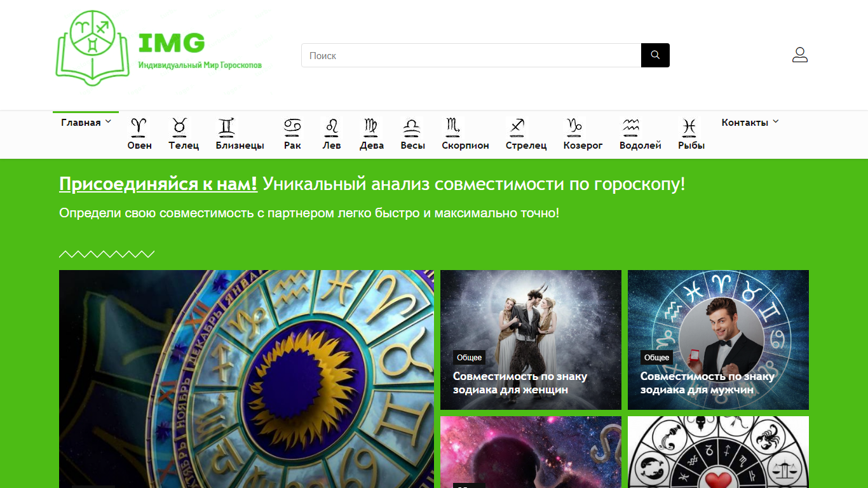Open the Главная menu item
The width and height of the screenshot is (868, 488).
tap(81, 123)
